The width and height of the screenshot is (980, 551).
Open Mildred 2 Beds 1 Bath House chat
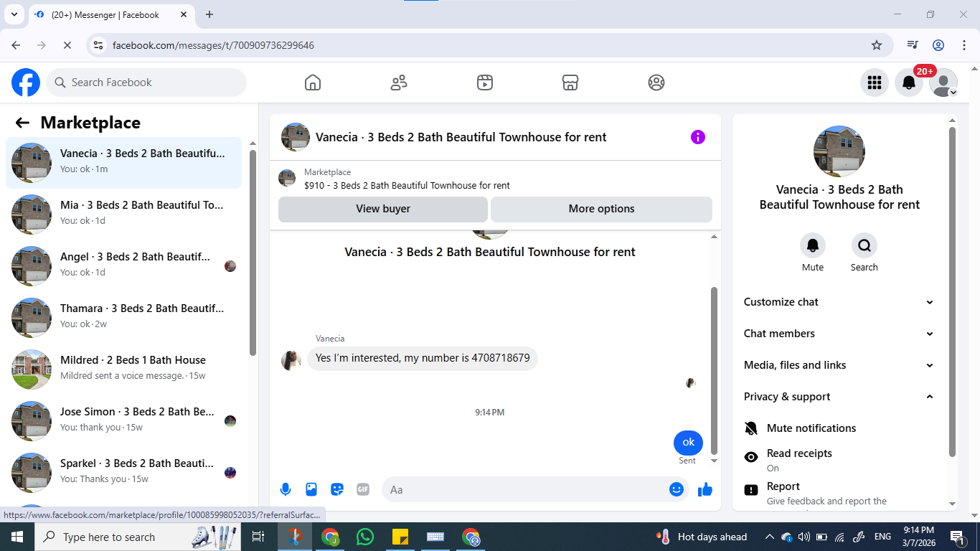tap(124, 369)
